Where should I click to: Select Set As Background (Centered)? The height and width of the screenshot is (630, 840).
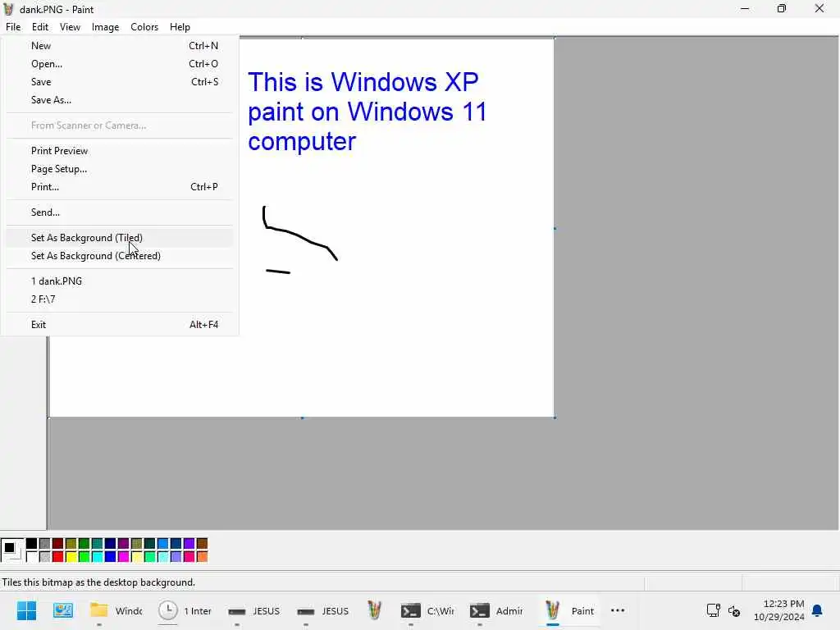pos(120,256)
